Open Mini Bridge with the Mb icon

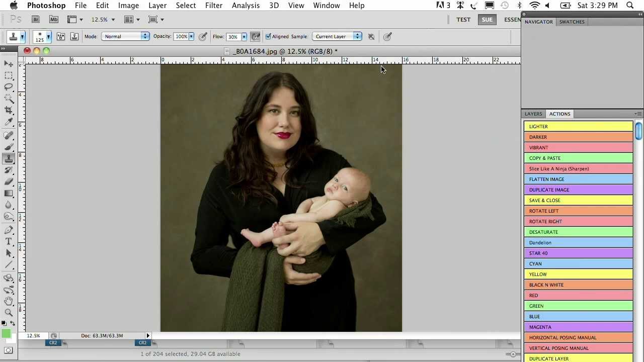tap(54, 20)
